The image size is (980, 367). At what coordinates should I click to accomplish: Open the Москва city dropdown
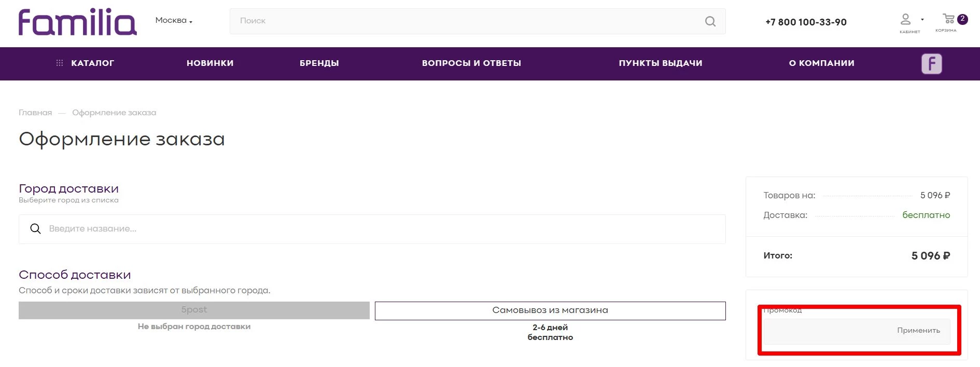pos(174,21)
